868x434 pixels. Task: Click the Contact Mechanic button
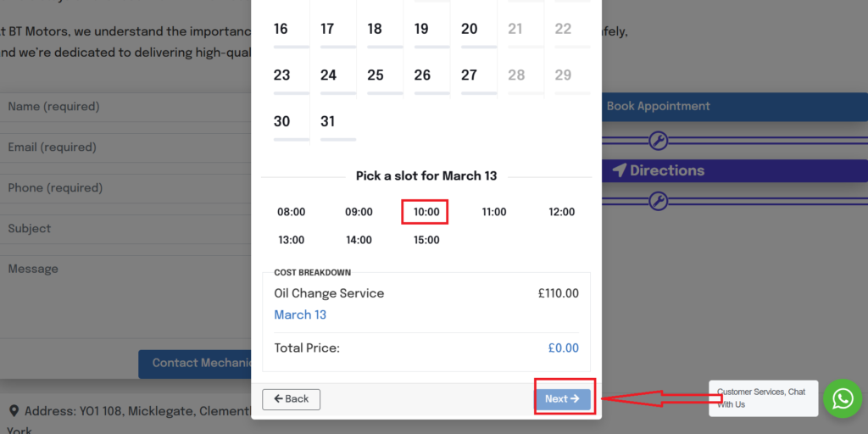(196, 364)
